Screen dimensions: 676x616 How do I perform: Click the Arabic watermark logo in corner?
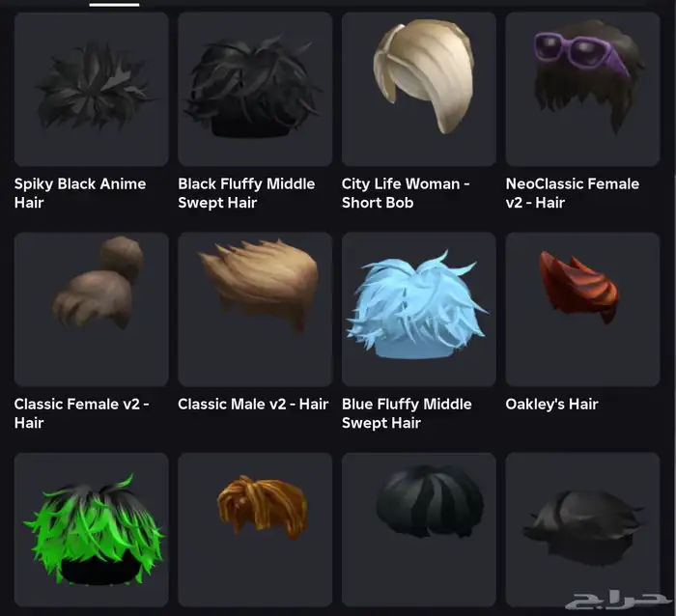619,601
